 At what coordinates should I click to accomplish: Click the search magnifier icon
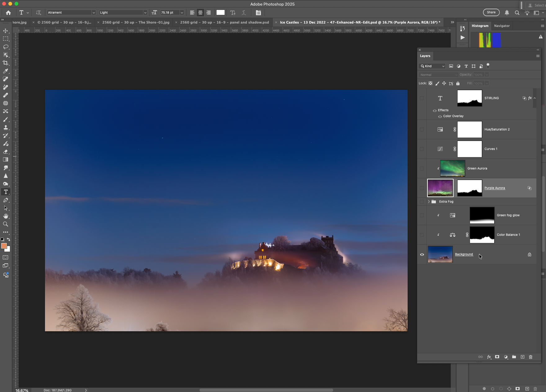[517, 13]
